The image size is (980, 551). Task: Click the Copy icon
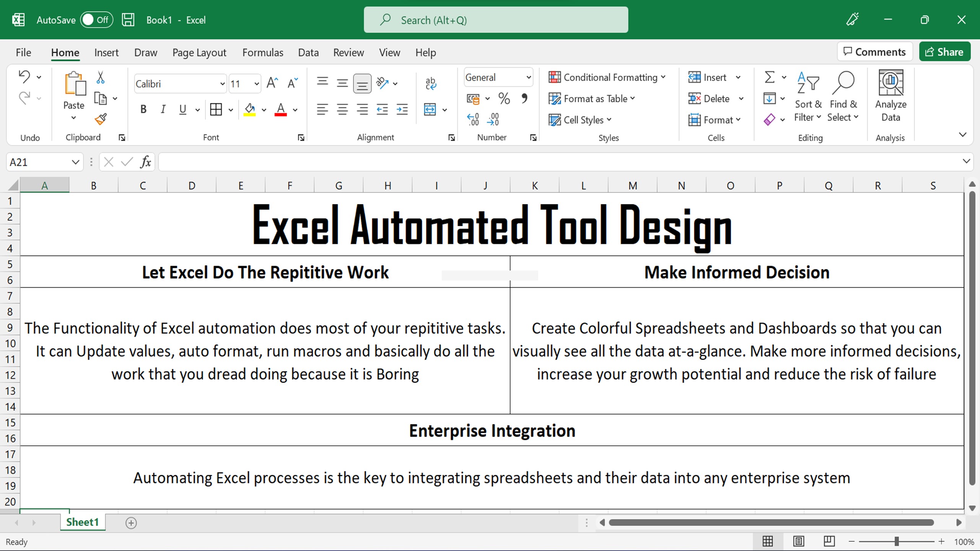point(101,99)
